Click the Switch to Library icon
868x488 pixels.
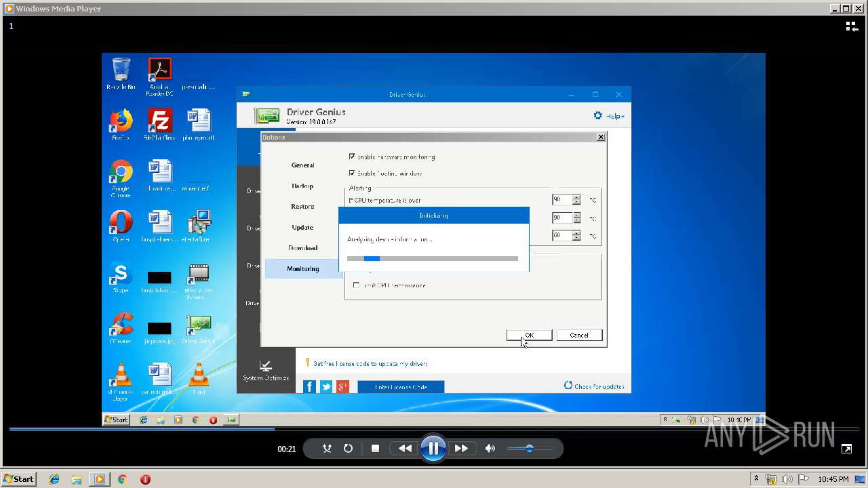tap(852, 26)
